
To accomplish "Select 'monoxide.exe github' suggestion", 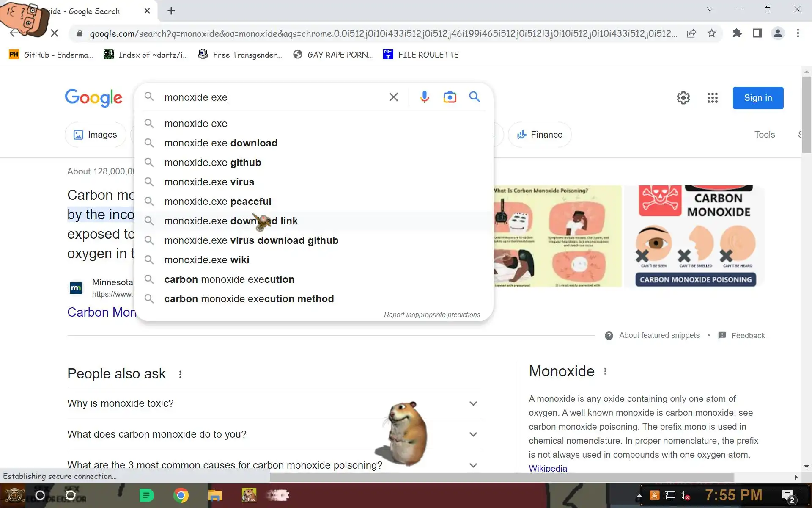I will click(x=212, y=163).
